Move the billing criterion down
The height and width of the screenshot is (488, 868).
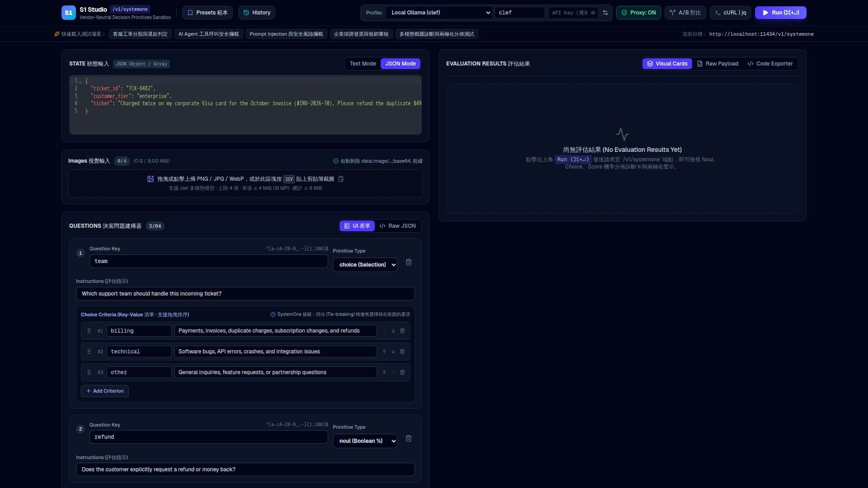393,331
